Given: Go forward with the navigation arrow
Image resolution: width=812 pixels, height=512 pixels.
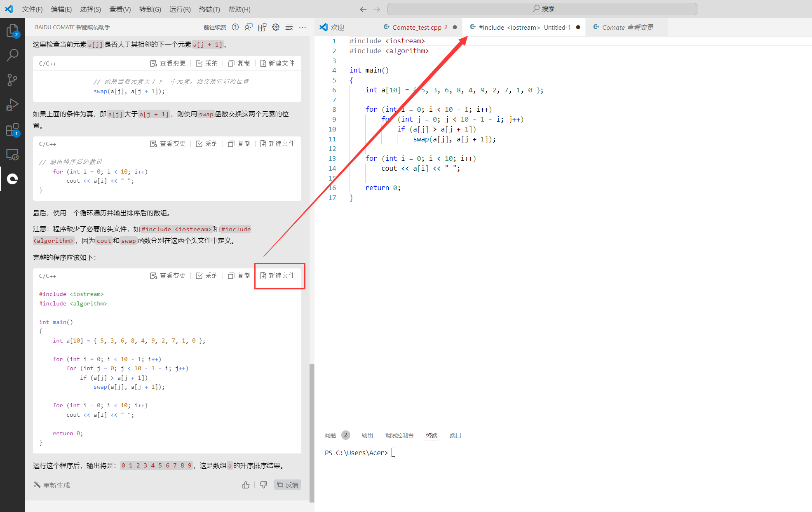Looking at the screenshot, I should tap(377, 9).
